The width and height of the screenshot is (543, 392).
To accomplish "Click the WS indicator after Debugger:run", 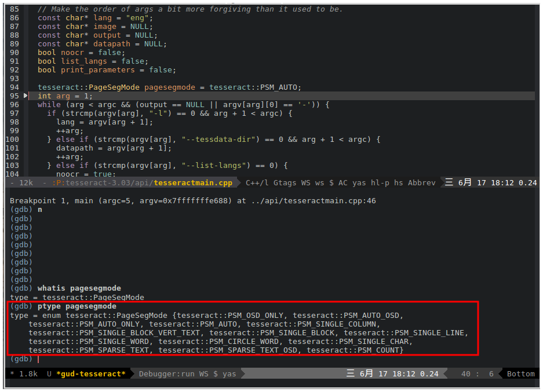I will pyautogui.click(x=203, y=373).
